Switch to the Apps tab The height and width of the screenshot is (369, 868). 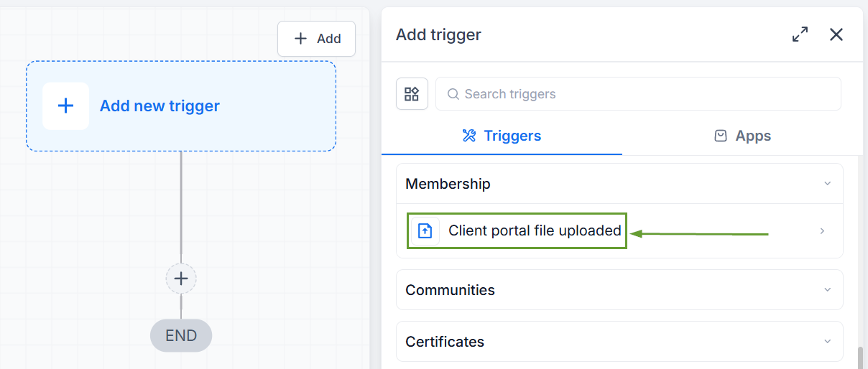coord(742,136)
